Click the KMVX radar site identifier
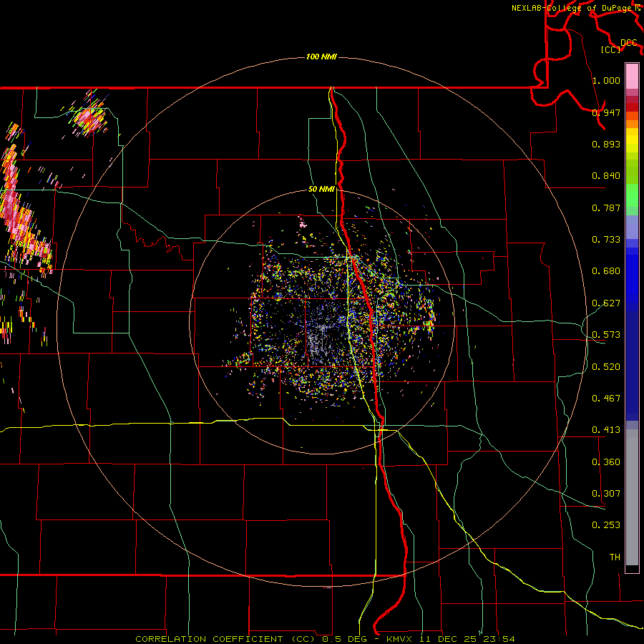 (x=399, y=639)
